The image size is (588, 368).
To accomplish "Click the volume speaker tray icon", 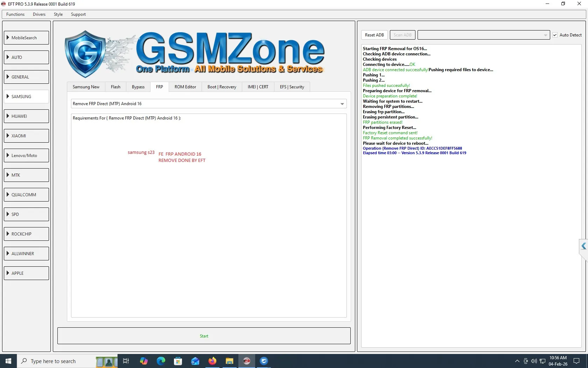I will pyautogui.click(x=534, y=361).
